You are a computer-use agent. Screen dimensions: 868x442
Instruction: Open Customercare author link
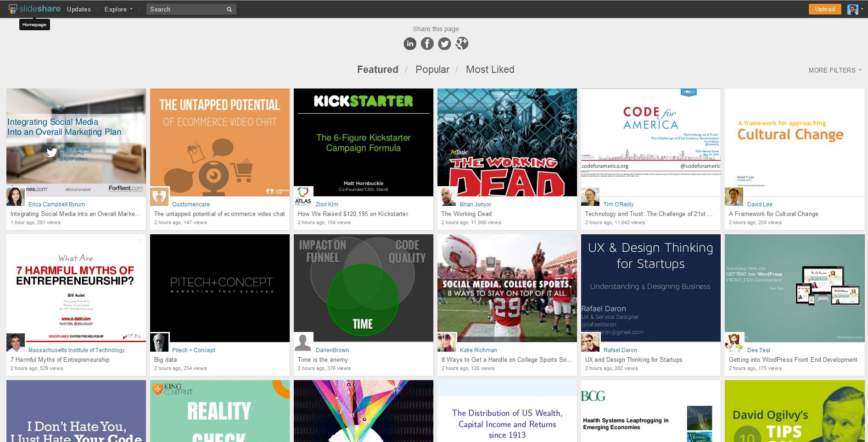point(191,204)
